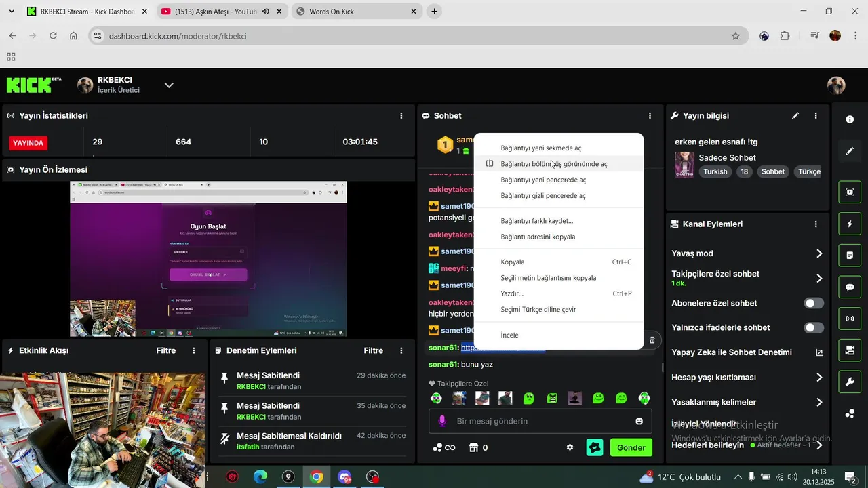
Task: Open the stream info icon in the right sidebar
Action: [x=850, y=119]
